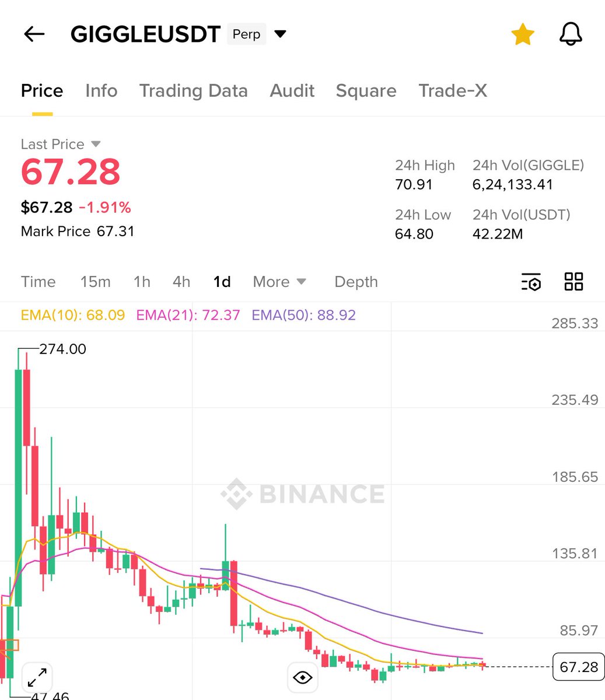Viewport: 605px width, 700px height.
Task: Expand the Last Price dropdown
Action: pos(61,144)
